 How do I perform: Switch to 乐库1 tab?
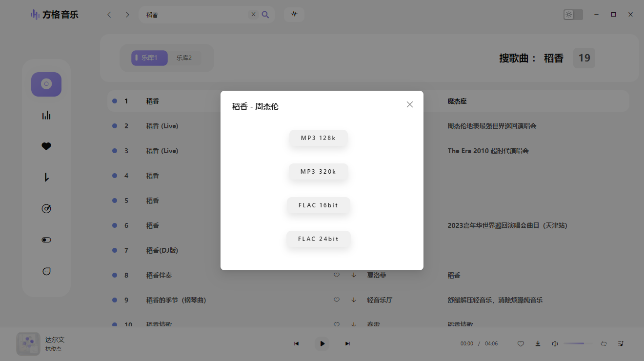pos(149,58)
